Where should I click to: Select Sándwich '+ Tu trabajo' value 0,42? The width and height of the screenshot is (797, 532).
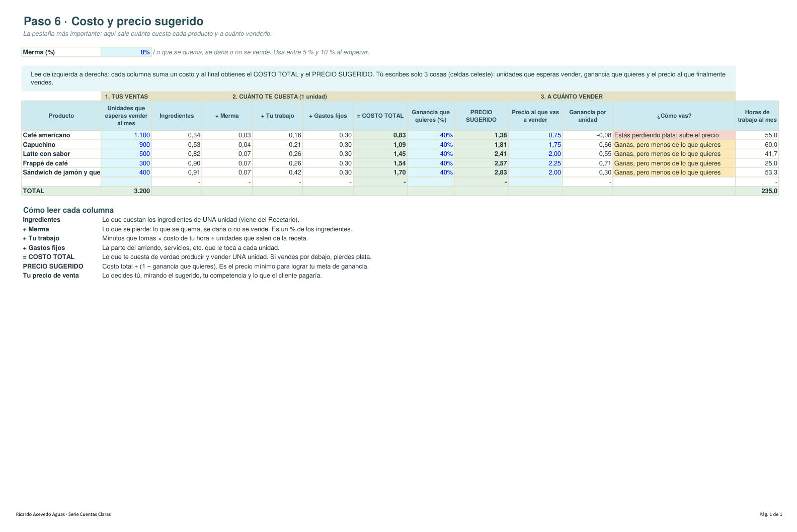[277, 172]
